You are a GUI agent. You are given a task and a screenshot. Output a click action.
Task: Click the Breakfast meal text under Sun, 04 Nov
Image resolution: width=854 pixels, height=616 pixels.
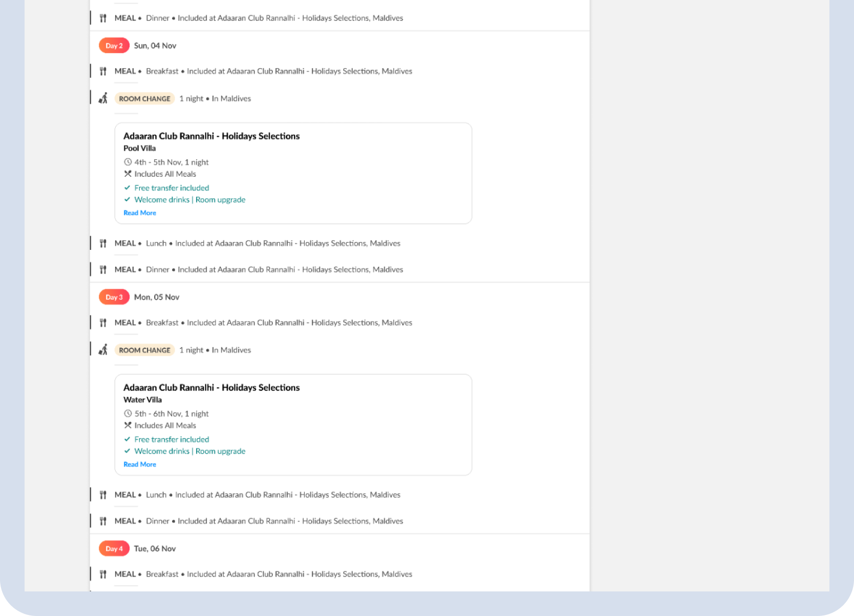click(279, 71)
